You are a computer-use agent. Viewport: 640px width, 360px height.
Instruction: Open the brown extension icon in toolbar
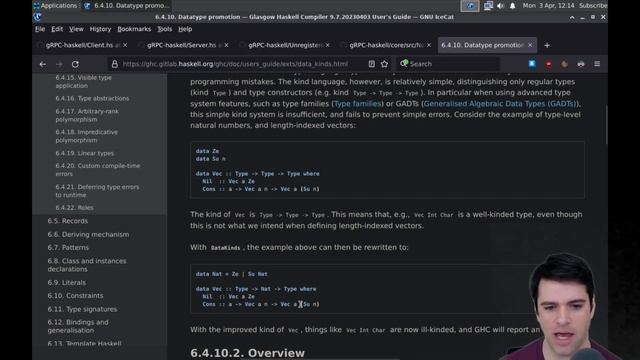point(564,64)
